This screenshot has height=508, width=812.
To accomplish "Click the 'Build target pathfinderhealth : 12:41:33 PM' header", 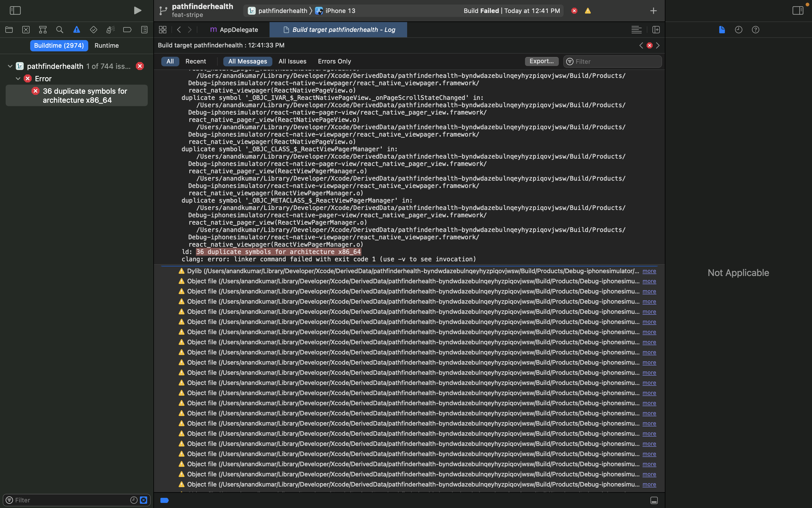I will [221, 45].
